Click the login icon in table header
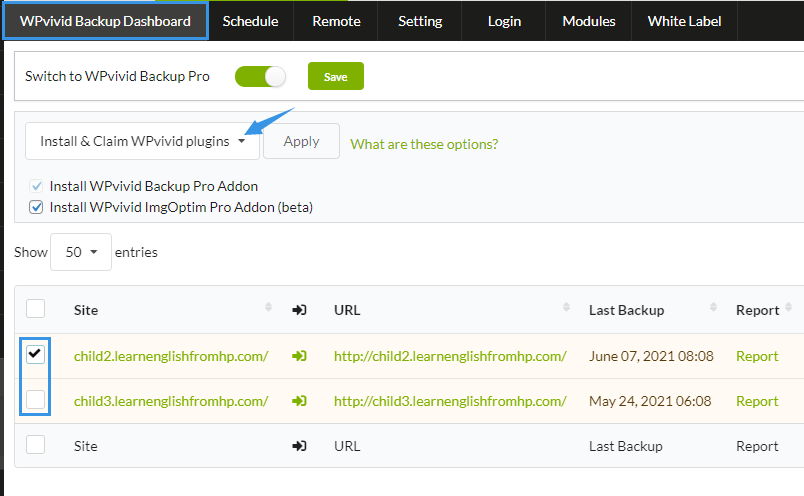Screen dimensions: 804x496 299,310
